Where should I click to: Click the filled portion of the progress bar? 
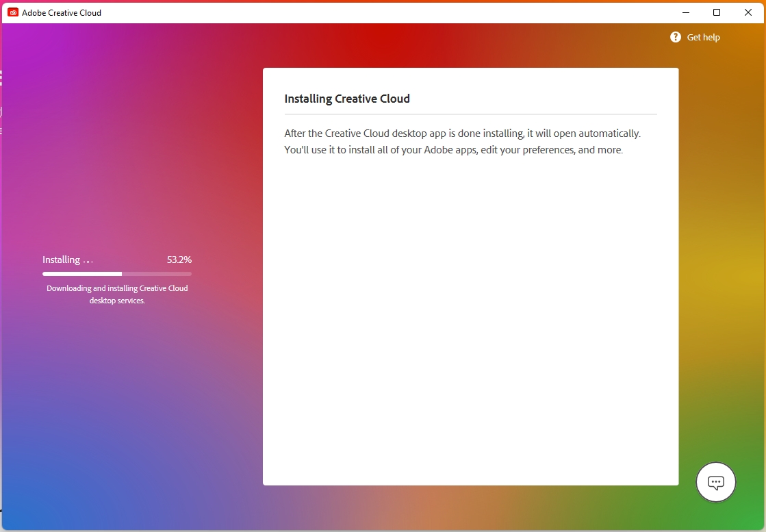82,274
